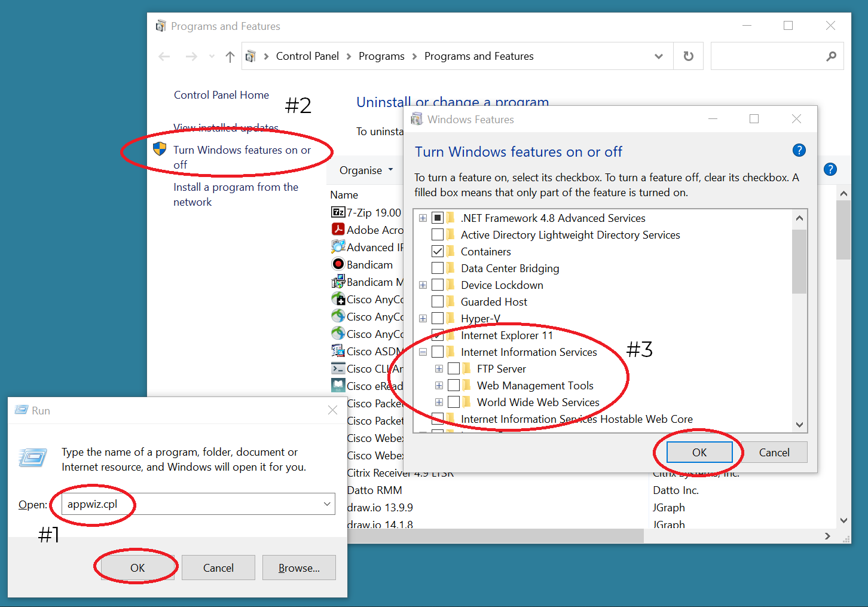
Task: Expand the Hyper-V tree node
Action: coord(423,318)
